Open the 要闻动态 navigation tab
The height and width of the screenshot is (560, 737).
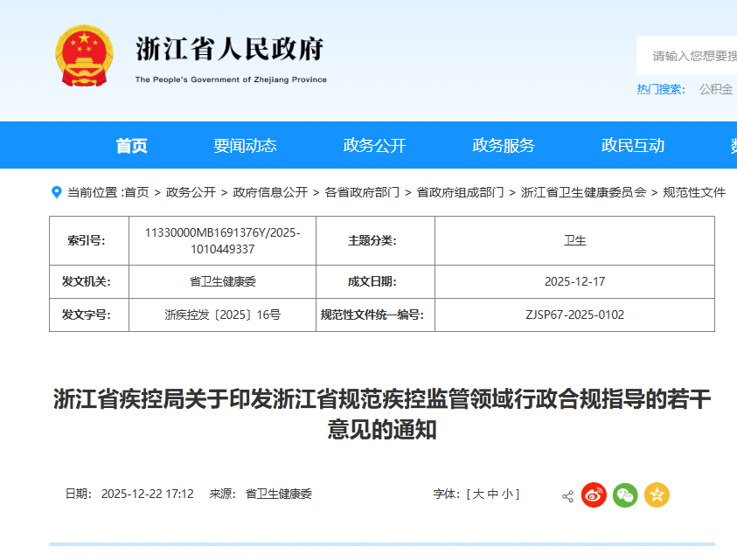pos(245,145)
